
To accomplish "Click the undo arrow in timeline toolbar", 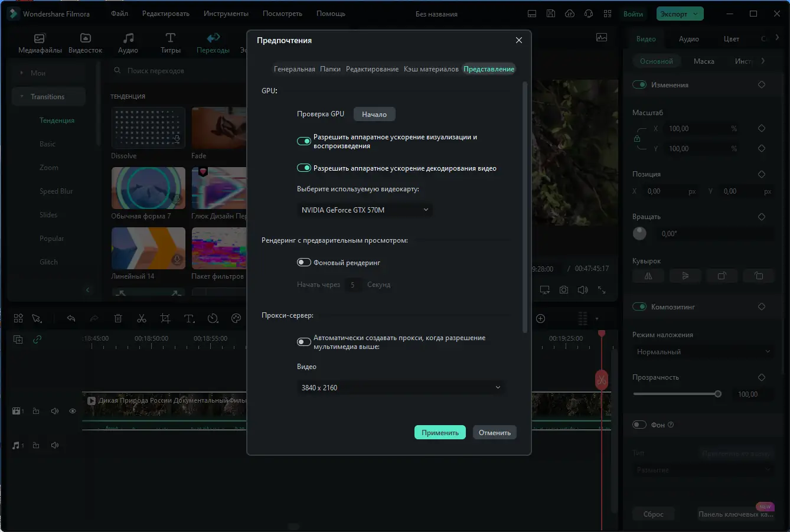I will pyautogui.click(x=71, y=319).
